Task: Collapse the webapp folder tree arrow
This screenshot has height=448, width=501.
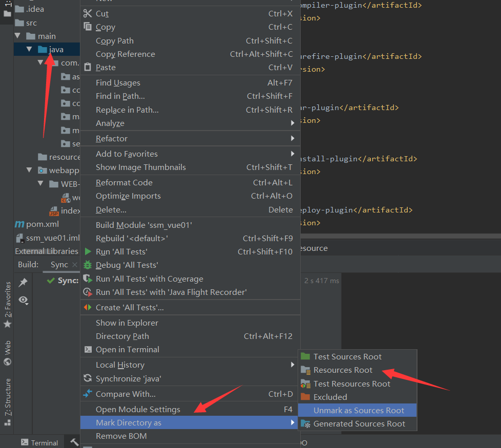Action: [29, 170]
